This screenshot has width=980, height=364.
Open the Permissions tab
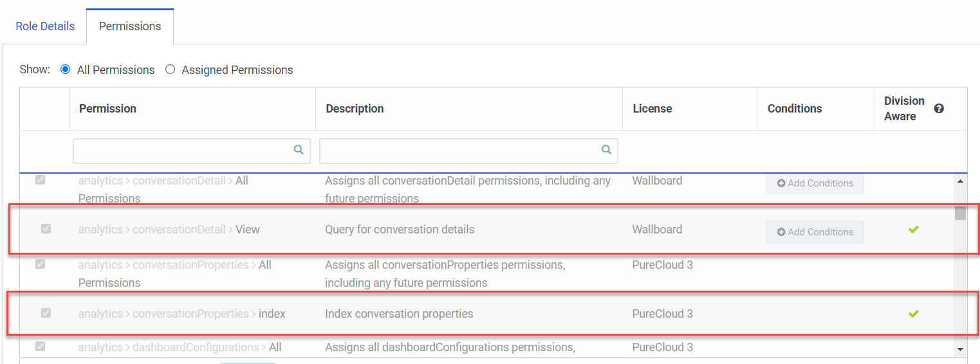(x=130, y=26)
